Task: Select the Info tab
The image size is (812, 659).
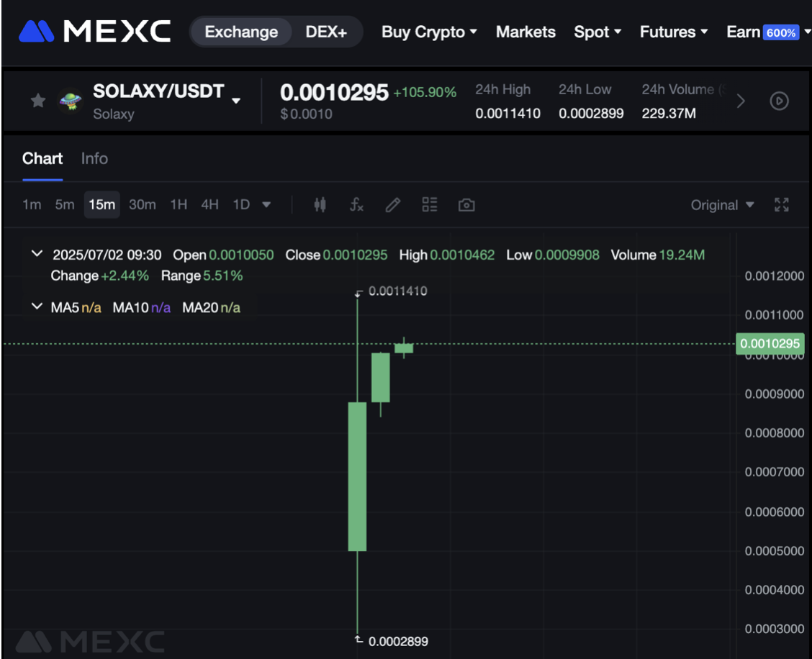Action: click(x=94, y=158)
